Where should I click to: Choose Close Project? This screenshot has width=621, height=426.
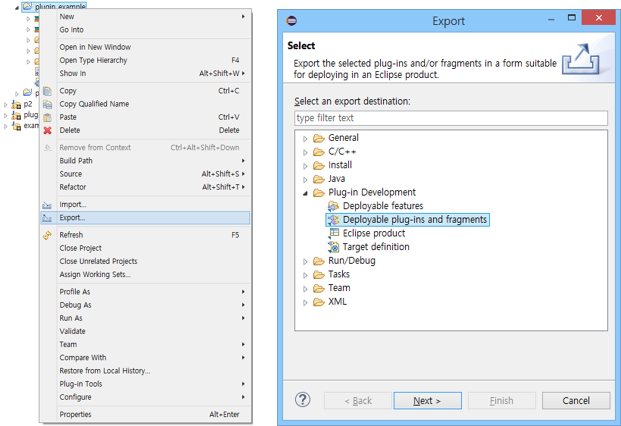coord(145,248)
